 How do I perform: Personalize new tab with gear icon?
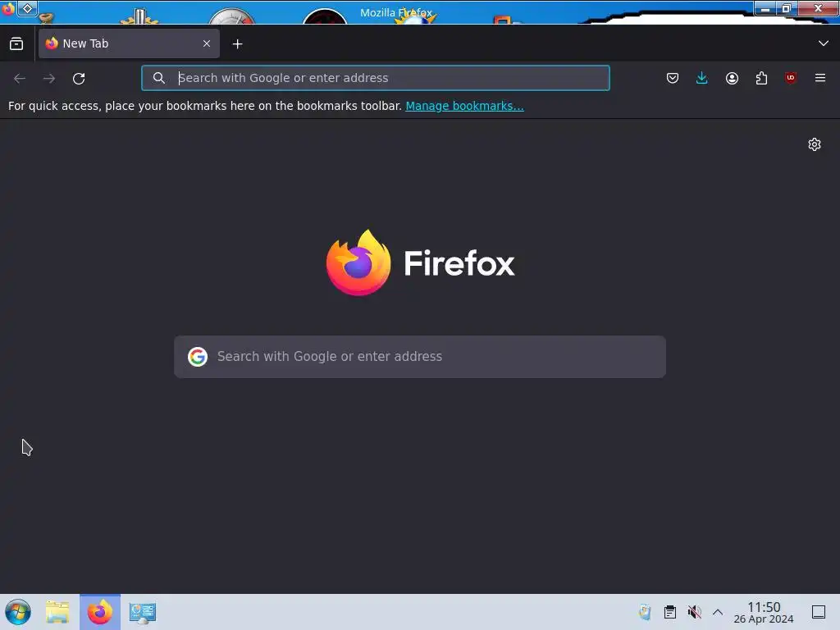tap(815, 144)
